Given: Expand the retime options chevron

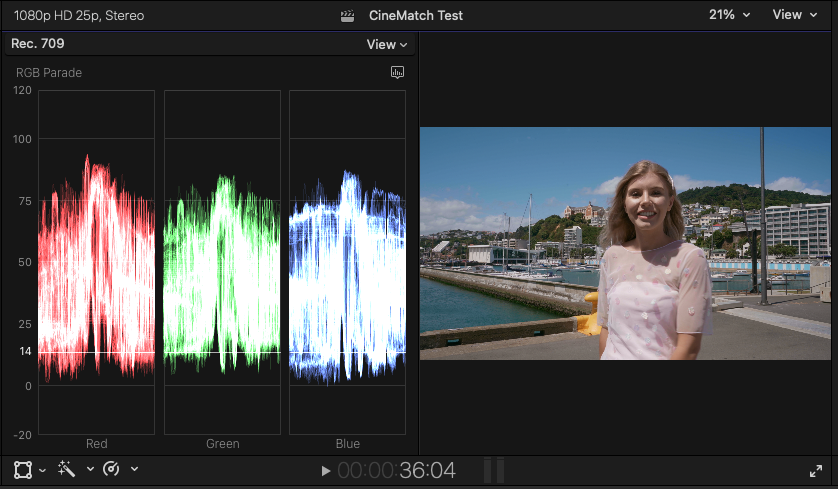Looking at the screenshot, I should point(134,469).
